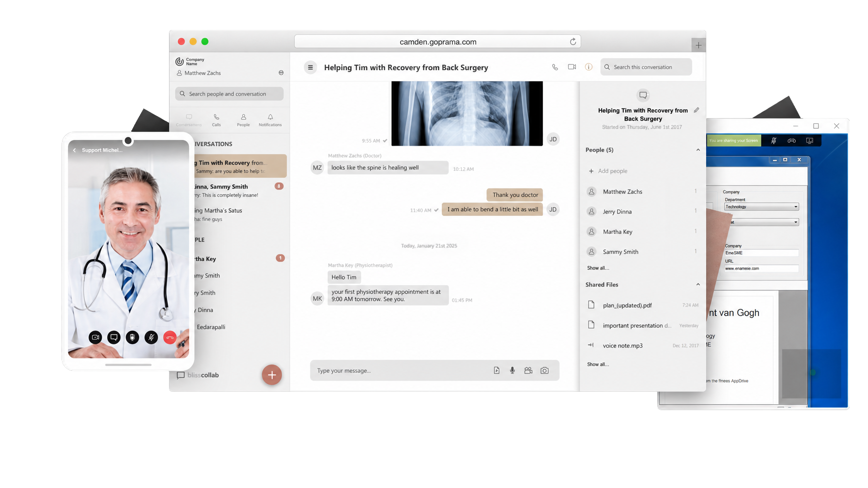Click the red plus new conversation button
Screen dimensions: 868x488
(x=272, y=375)
